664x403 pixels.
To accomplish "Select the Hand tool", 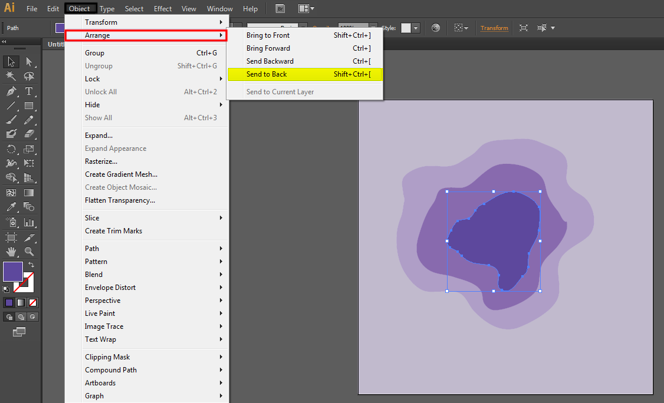I will (11, 252).
